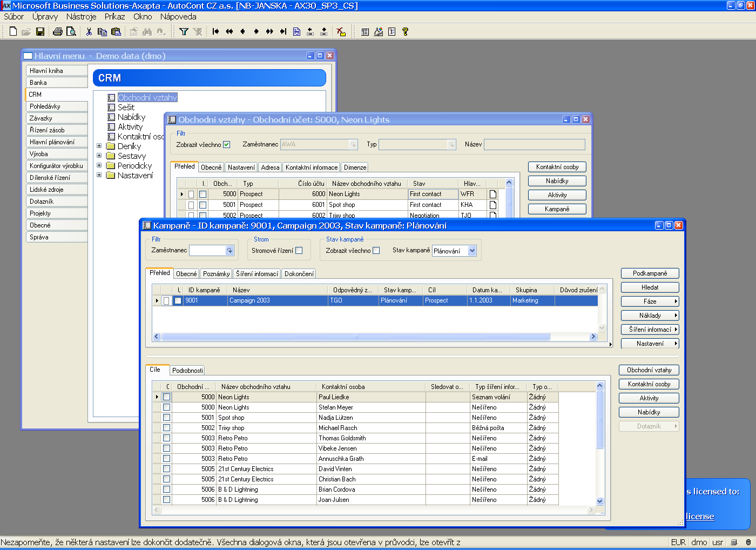
Task: Tick the checkbox for Paul Liedke row
Action: [166, 397]
